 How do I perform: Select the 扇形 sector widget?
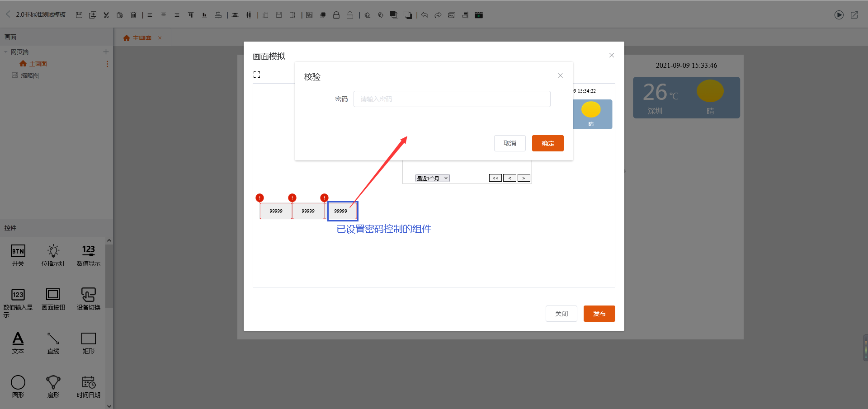[x=53, y=387]
